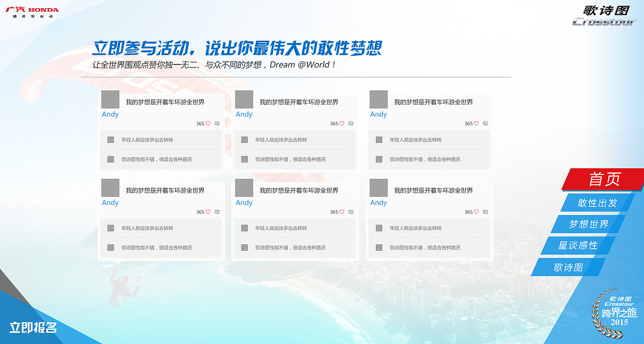Click Andy's avatar in the bottom-left card

coord(110,188)
